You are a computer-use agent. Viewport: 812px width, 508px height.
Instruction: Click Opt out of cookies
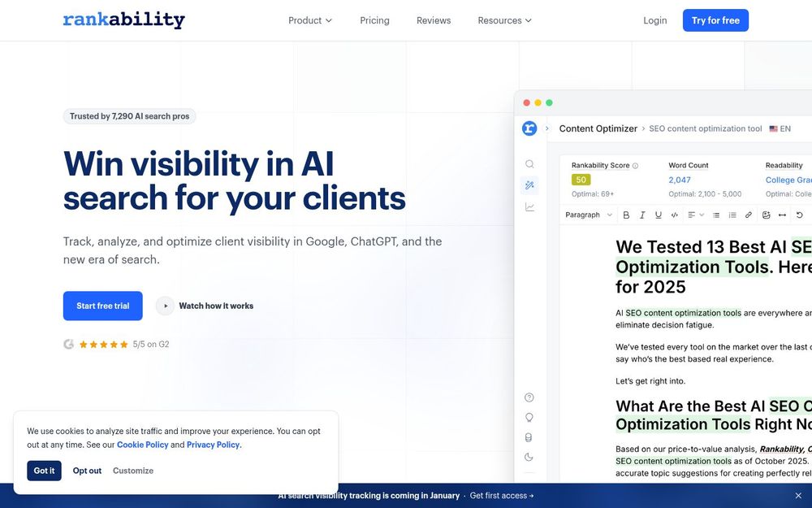tap(87, 471)
